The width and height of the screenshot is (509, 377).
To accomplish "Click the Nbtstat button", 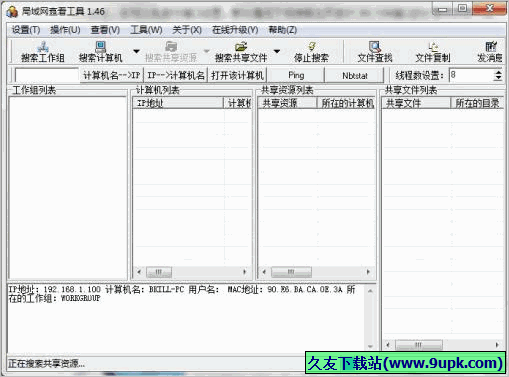I will (x=355, y=75).
